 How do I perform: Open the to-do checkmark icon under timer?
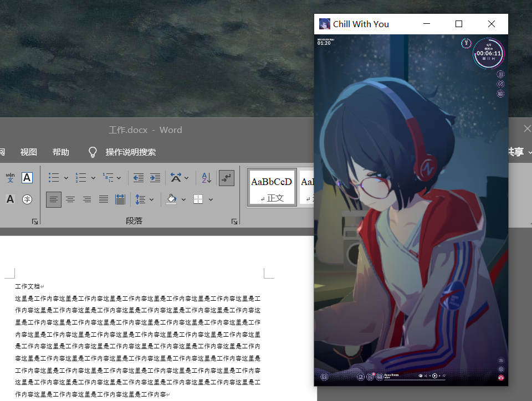pos(500,84)
